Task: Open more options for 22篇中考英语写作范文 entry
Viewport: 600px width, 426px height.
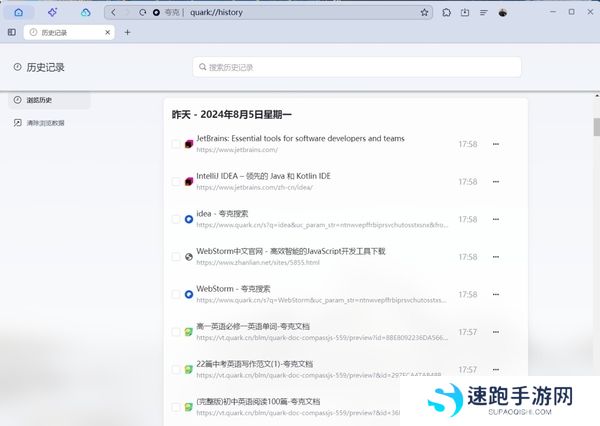Action: [x=496, y=369]
